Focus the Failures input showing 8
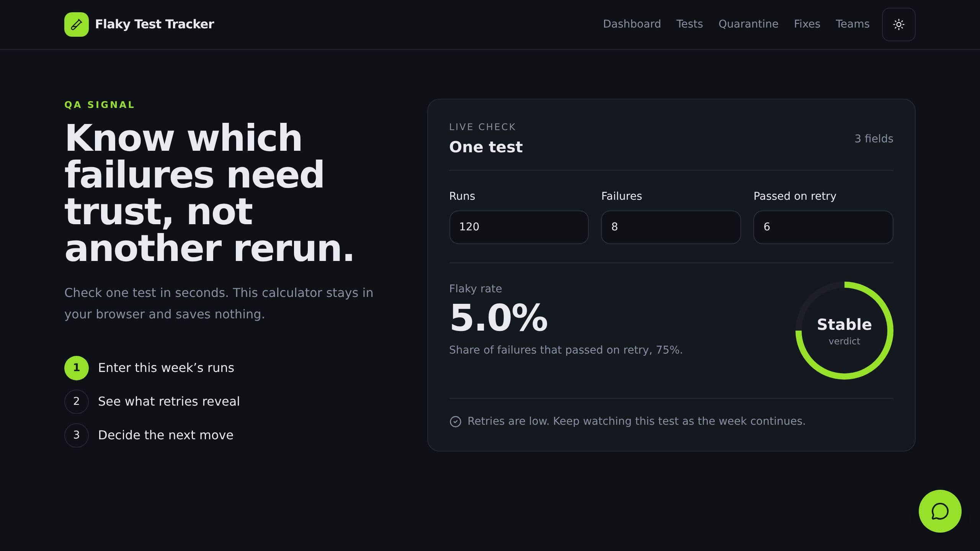980x551 pixels. [x=671, y=227]
